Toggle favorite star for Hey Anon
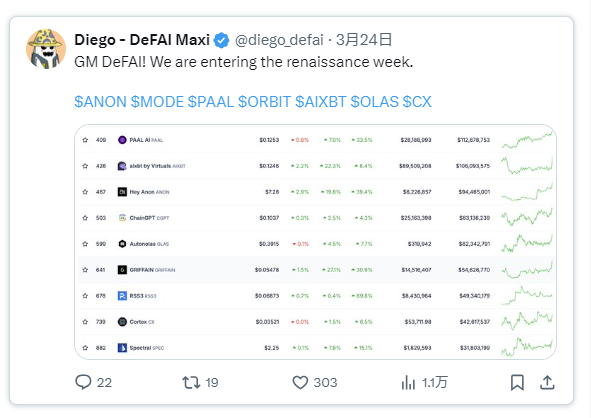This screenshot has width=591, height=418. [x=85, y=192]
